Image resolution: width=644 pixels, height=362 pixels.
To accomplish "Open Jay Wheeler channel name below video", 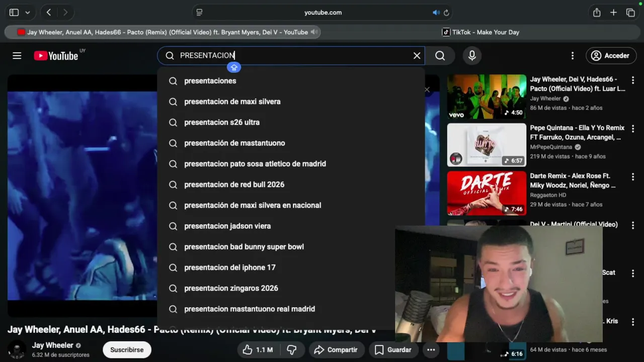I will tap(53, 345).
